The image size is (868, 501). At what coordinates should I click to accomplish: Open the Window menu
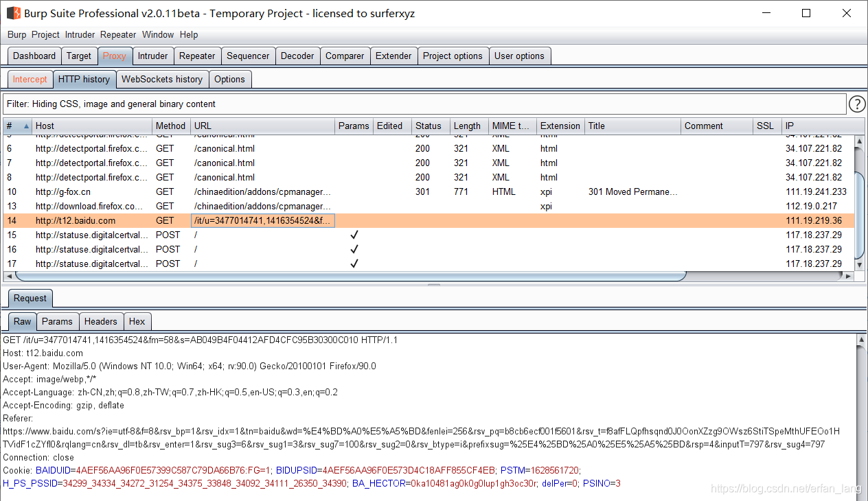158,34
